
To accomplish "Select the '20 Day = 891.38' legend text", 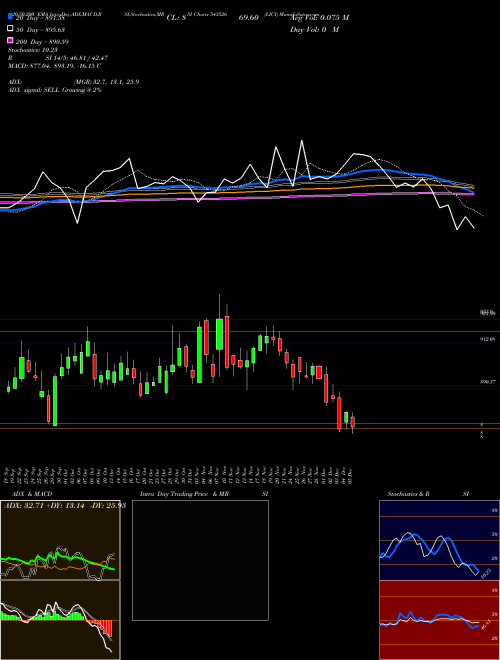I will pyautogui.click(x=40, y=18).
